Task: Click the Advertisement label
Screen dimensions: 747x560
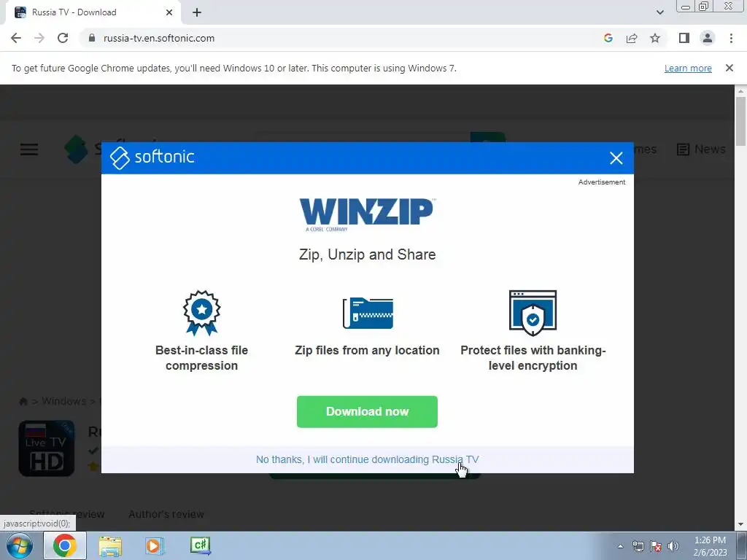Action: [x=602, y=182]
